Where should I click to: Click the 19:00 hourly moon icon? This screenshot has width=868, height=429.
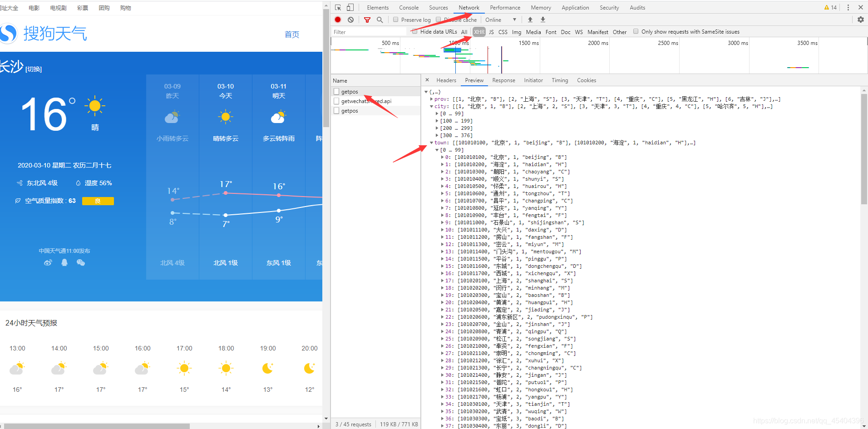268,368
